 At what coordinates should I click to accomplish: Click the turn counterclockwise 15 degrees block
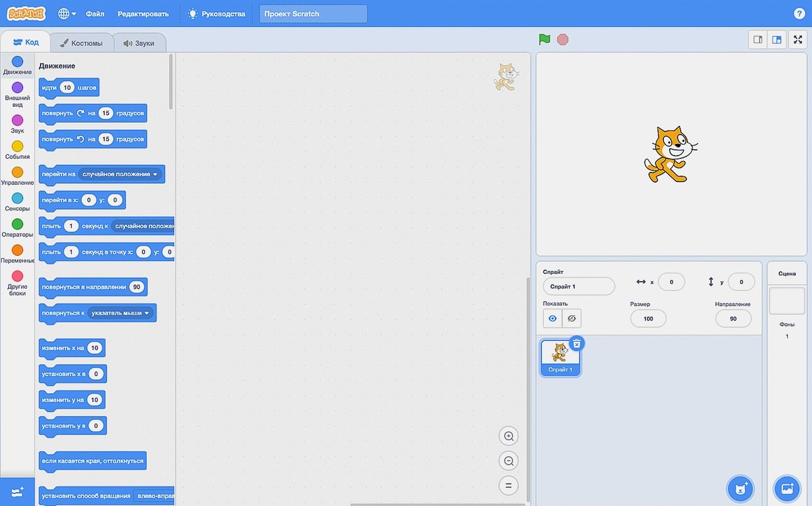point(92,139)
